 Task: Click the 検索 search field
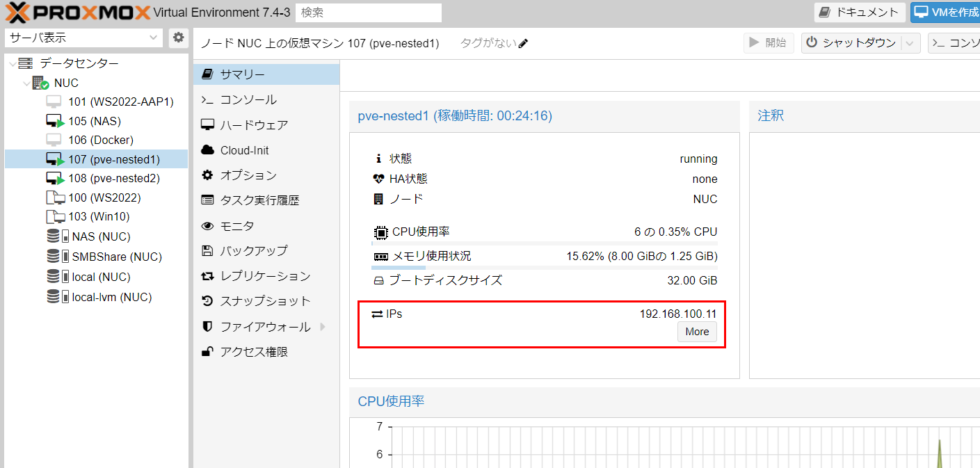click(369, 13)
